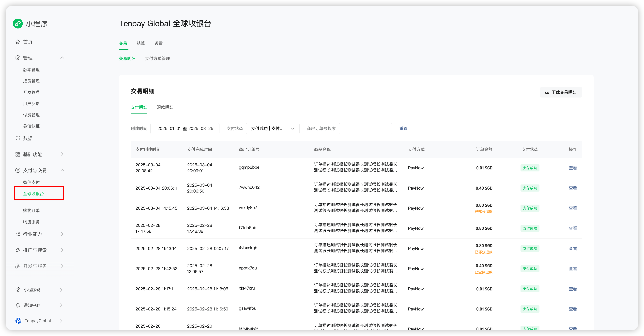The height and width of the screenshot is (336, 644).
Task: Open the 支付状态 filter dropdown
Action: coord(273,128)
